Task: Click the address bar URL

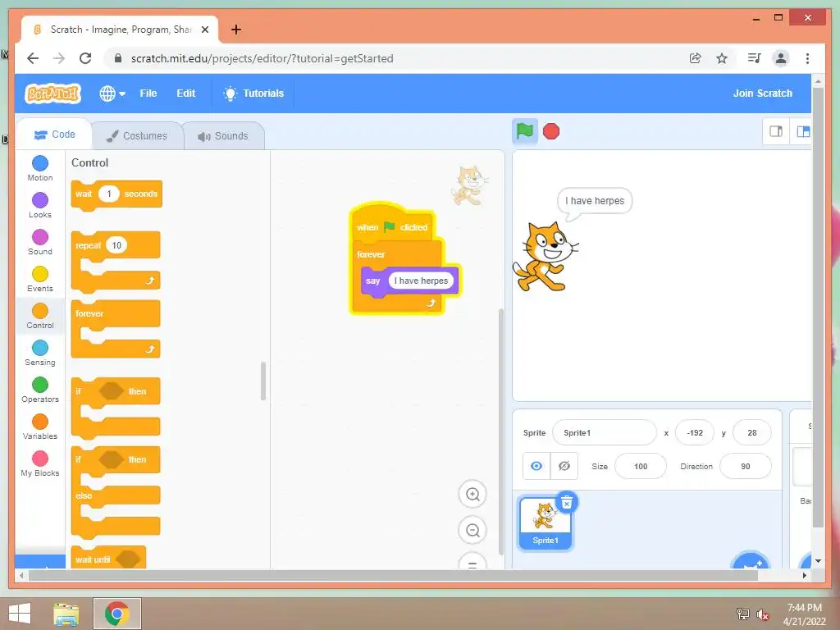Action: (262, 58)
